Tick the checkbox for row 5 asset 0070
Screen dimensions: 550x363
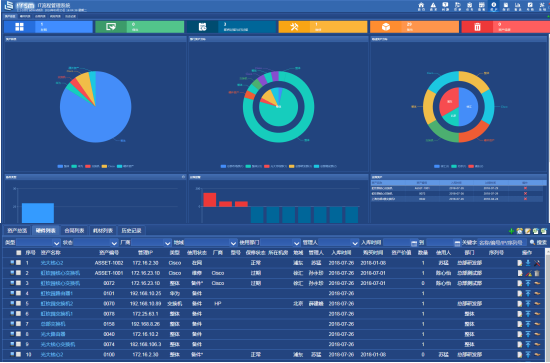(19, 303)
